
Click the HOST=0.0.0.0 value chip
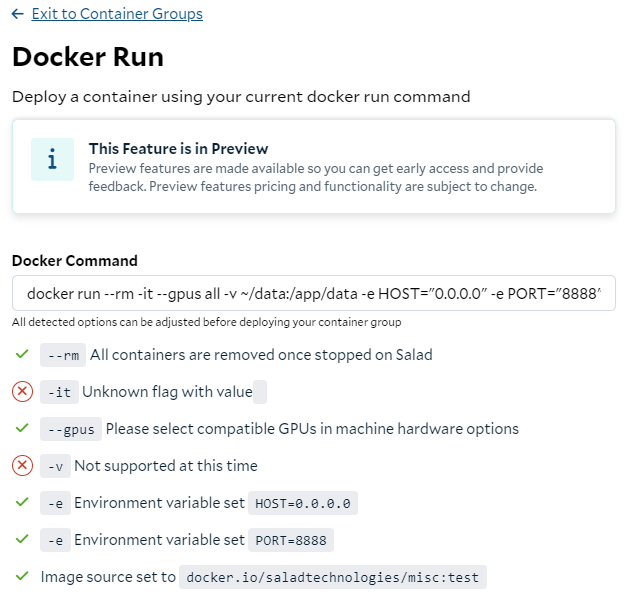point(303,503)
